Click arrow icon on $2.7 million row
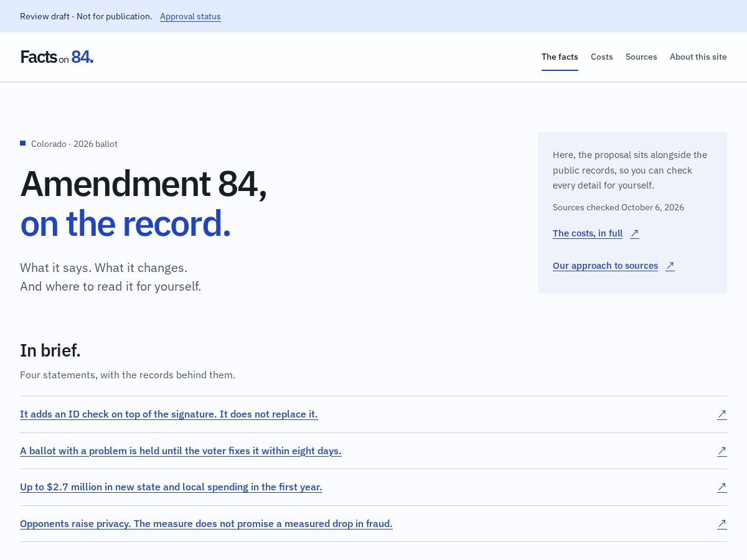This screenshot has height=560, width=747. (x=722, y=487)
